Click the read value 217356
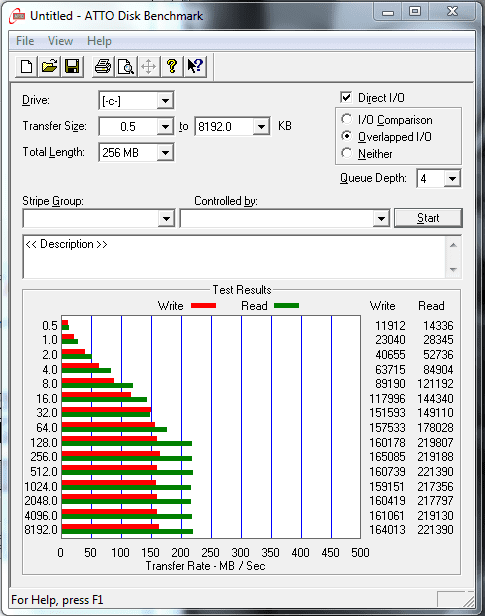 [x=436, y=487]
